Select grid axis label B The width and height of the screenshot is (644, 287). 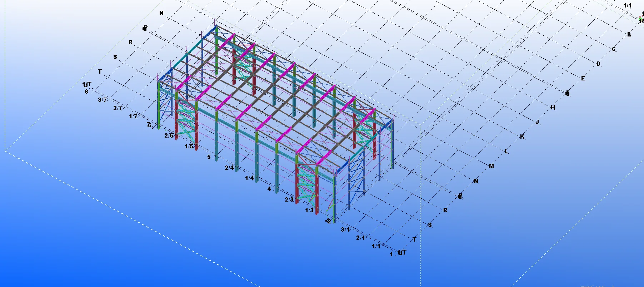click(629, 35)
